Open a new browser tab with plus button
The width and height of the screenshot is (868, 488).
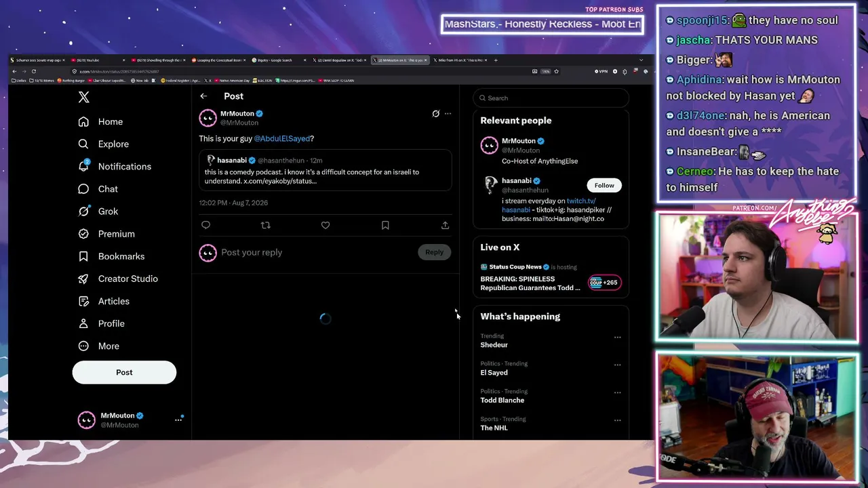pyautogui.click(x=496, y=60)
